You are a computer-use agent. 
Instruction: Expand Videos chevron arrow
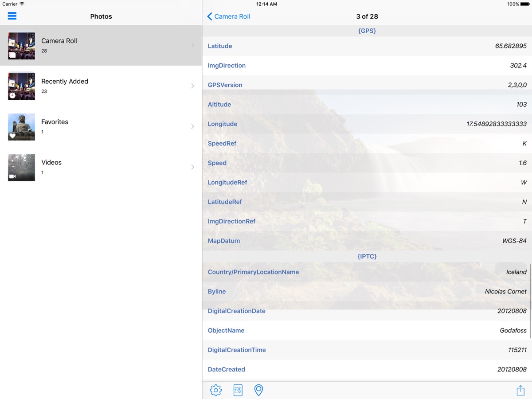(192, 167)
